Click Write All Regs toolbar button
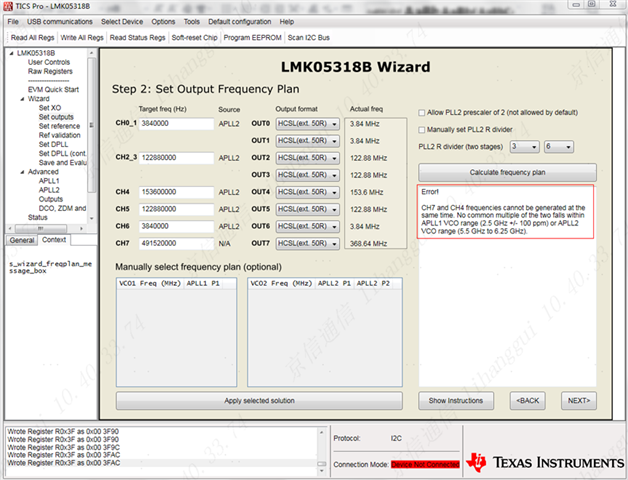The image size is (628, 480). pyautogui.click(x=82, y=38)
